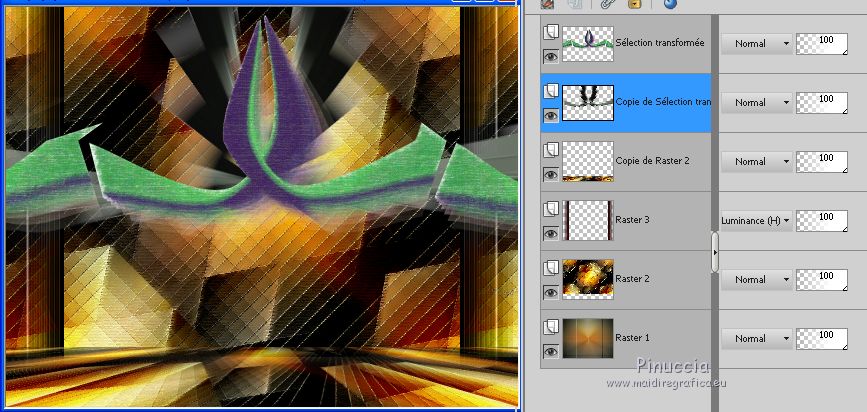The height and width of the screenshot is (412, 867).
Task: Select the Copie de Sélection layer thumbnail
Action: pos(588,103)
